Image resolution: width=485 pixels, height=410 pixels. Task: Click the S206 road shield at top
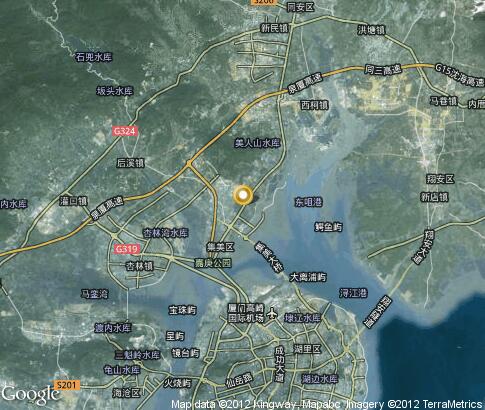point(263,2)
